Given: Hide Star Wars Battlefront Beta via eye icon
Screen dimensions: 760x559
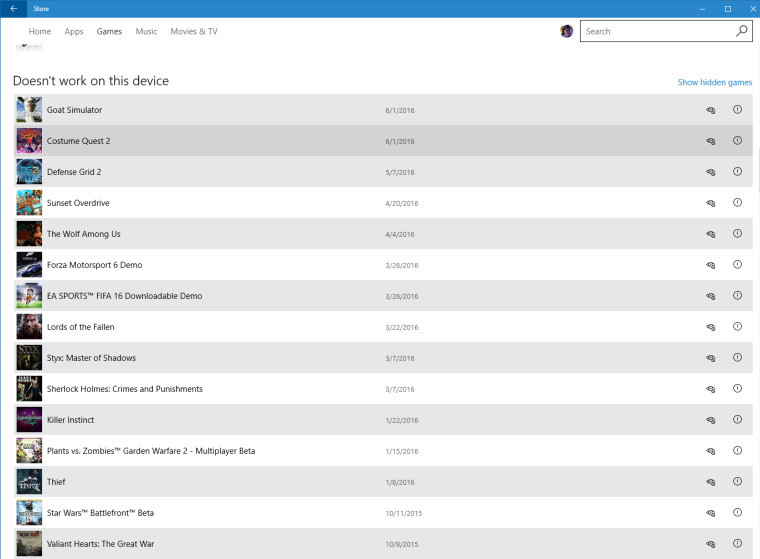Looking at the screenshot, I should click(x=711, y=513).
